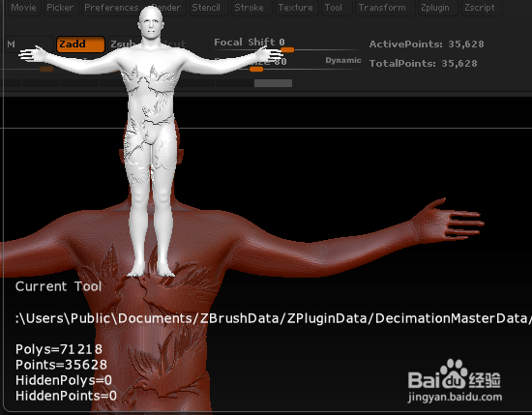Click the HiddenPoints=0 info line

(66, 396)
